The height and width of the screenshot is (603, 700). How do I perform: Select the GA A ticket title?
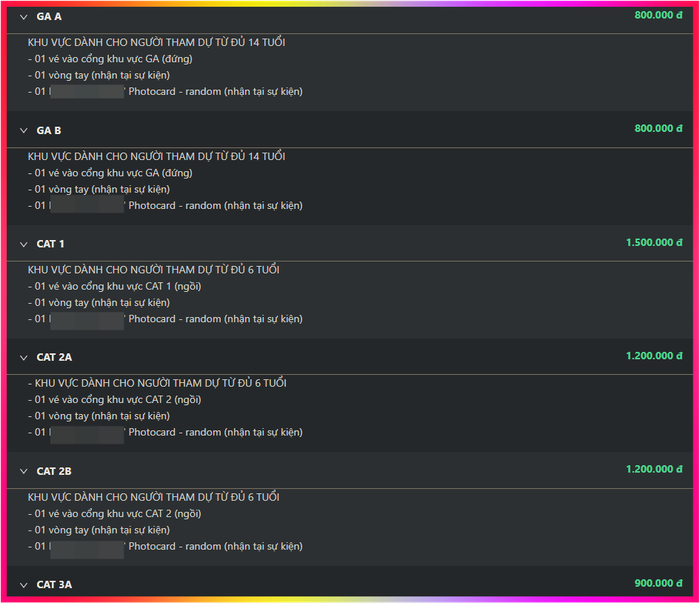tap(49, 17)
